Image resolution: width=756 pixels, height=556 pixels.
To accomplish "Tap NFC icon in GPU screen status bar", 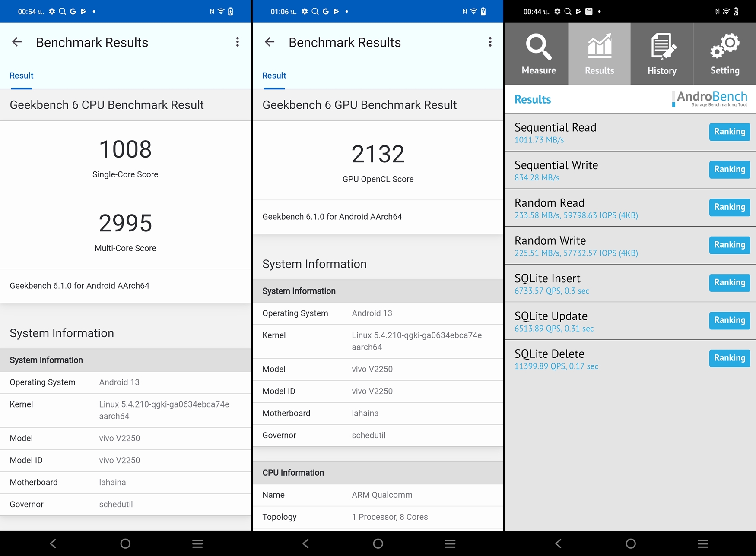I will pos(464,12).
